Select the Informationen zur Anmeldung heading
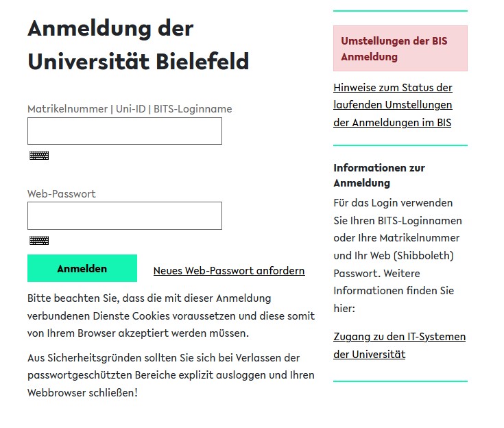 click(379, 175)
